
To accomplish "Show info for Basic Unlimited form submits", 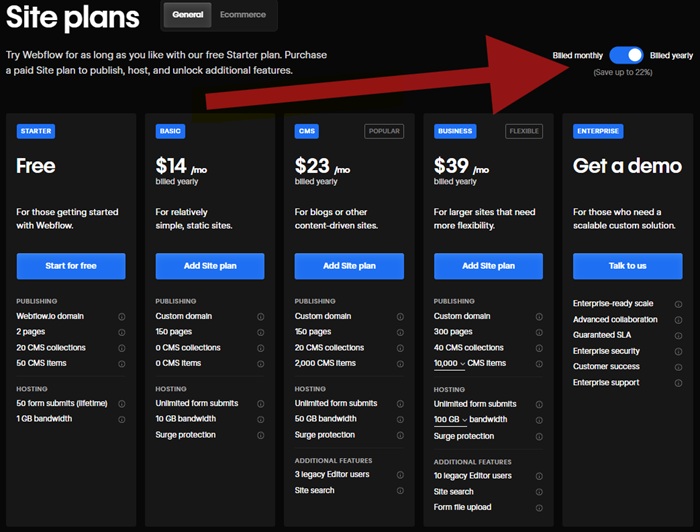I will tap(261, 404).
